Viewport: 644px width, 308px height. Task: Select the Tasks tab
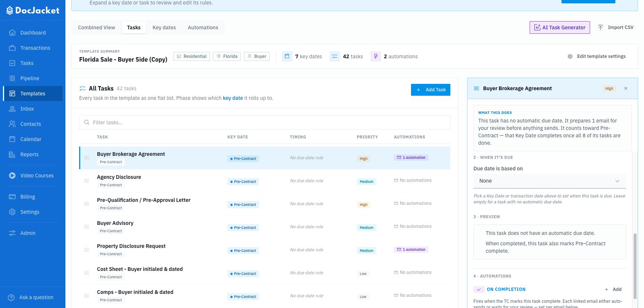click(x=134, y=27)
